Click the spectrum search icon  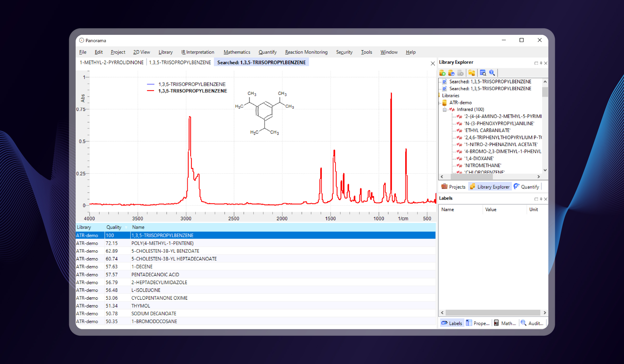coord(483,73)
